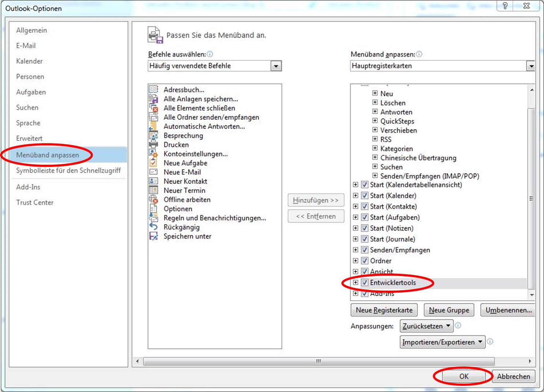This screenshot has width=544, height=392.
Task: Click the Drucken printer icon
Action: (x=153, y=144)
